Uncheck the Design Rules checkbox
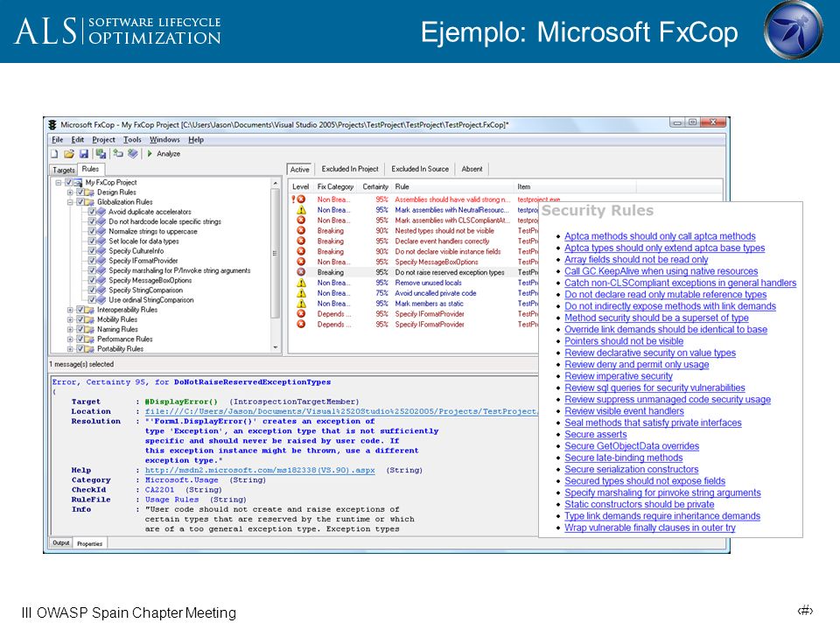 (x=80, y=192)
